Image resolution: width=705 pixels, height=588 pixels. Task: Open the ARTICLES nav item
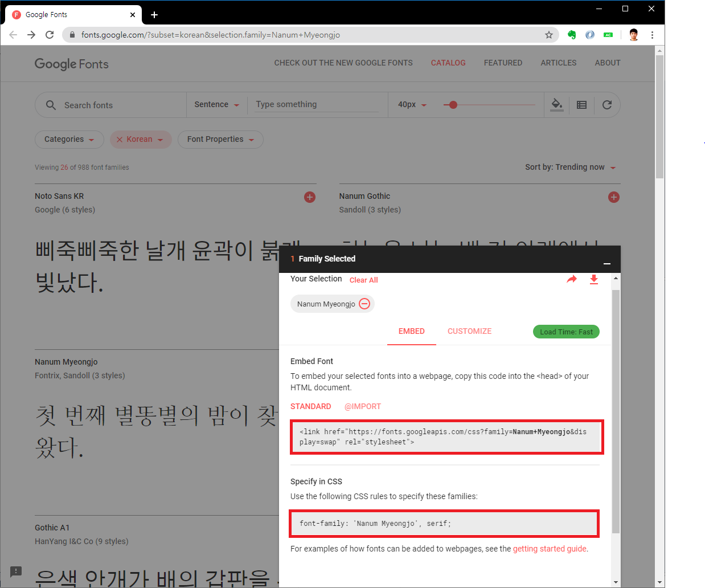[559, 63]
